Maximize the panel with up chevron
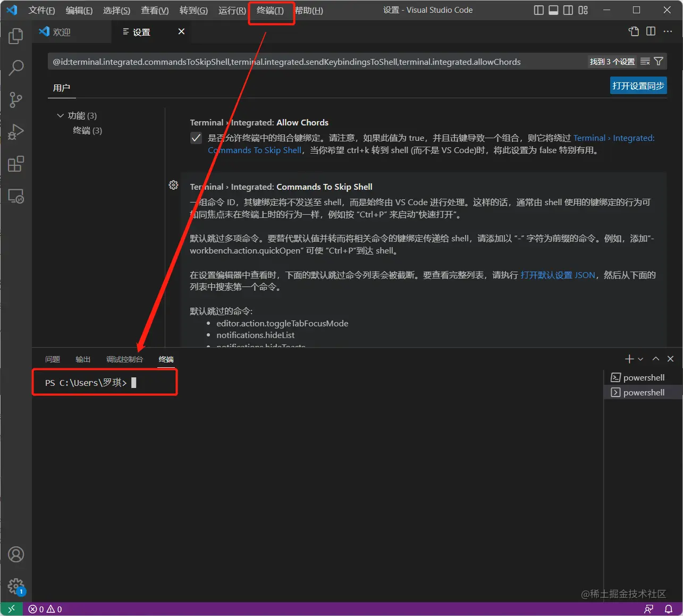683x616 pixels. click(656, 359)
